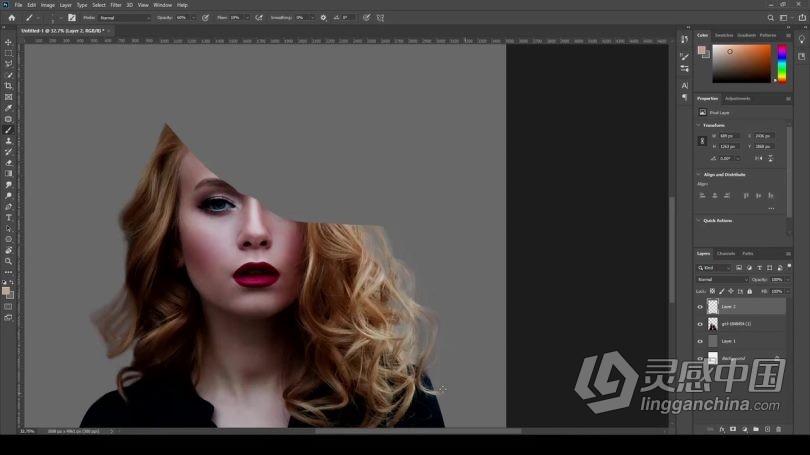Open the layer style fx menu

tap(721, 429)
